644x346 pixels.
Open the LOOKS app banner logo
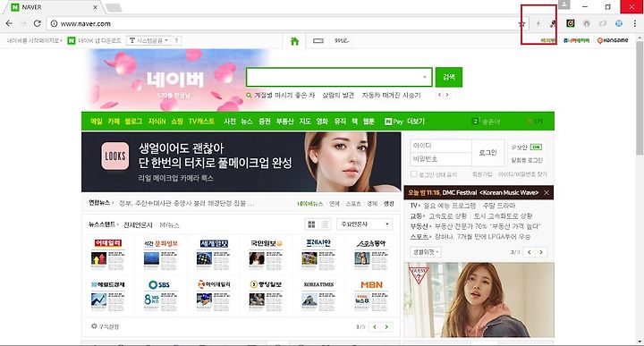point(115,156)
